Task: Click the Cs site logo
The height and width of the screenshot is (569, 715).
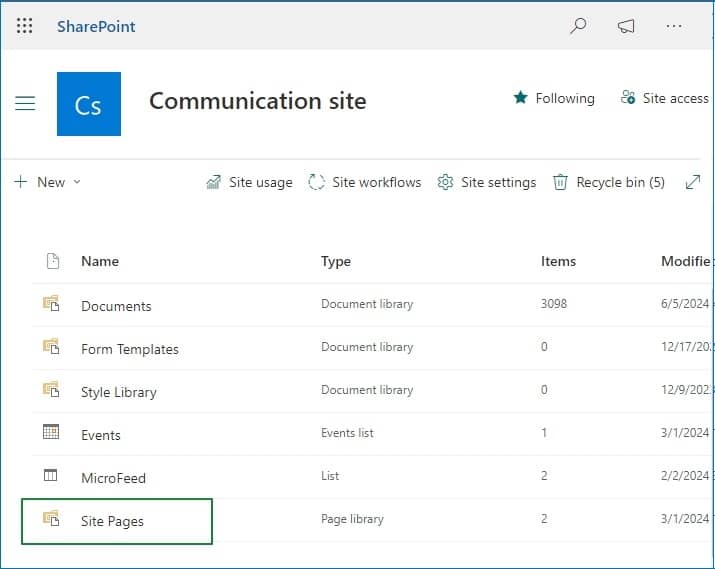Action: tap(89, 104)
